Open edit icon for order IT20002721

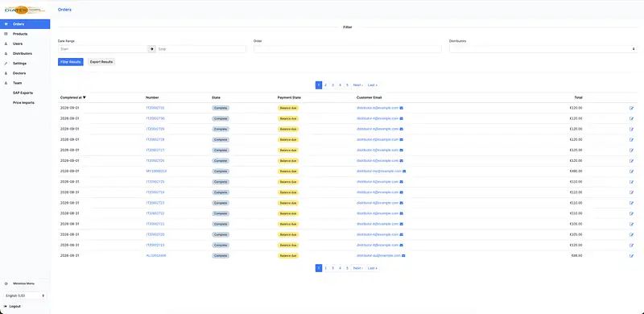tap(631, 224)
